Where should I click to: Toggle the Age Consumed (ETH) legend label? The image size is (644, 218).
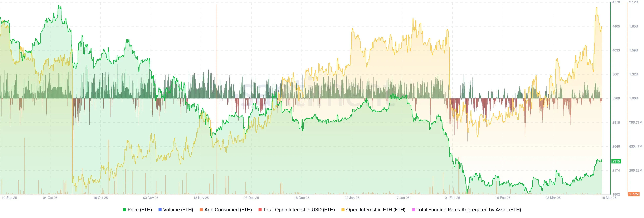click(x=228, y=210)
